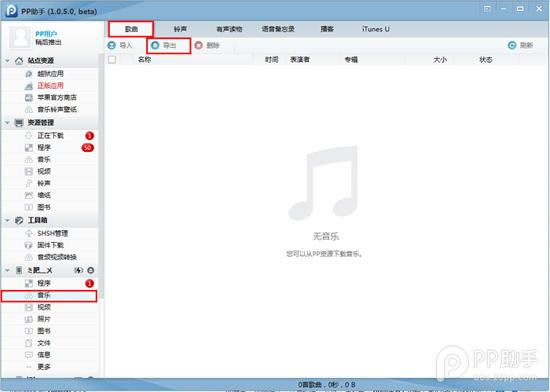Click the status bar song count text
The image size is (550, 392).
coord(327,385)
